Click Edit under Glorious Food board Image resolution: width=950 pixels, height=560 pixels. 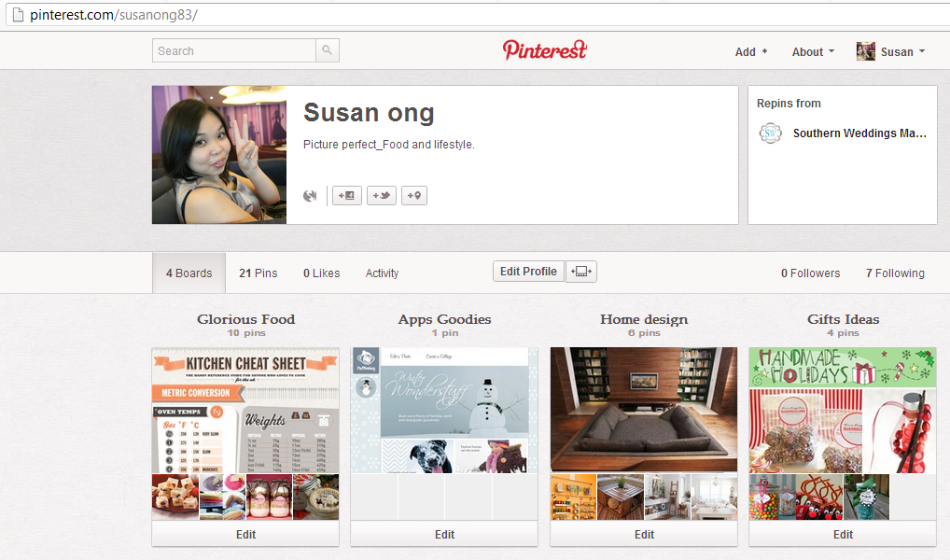point(245,534)
